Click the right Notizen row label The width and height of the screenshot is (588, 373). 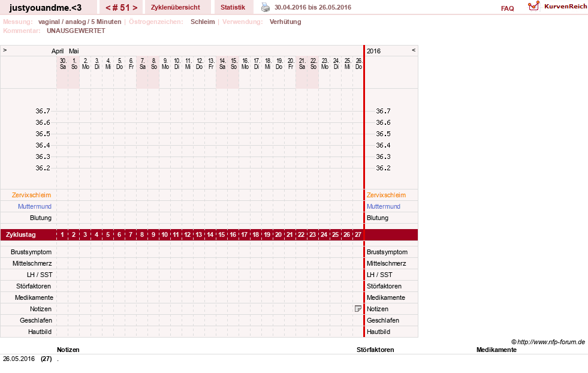tap(377, 309)
